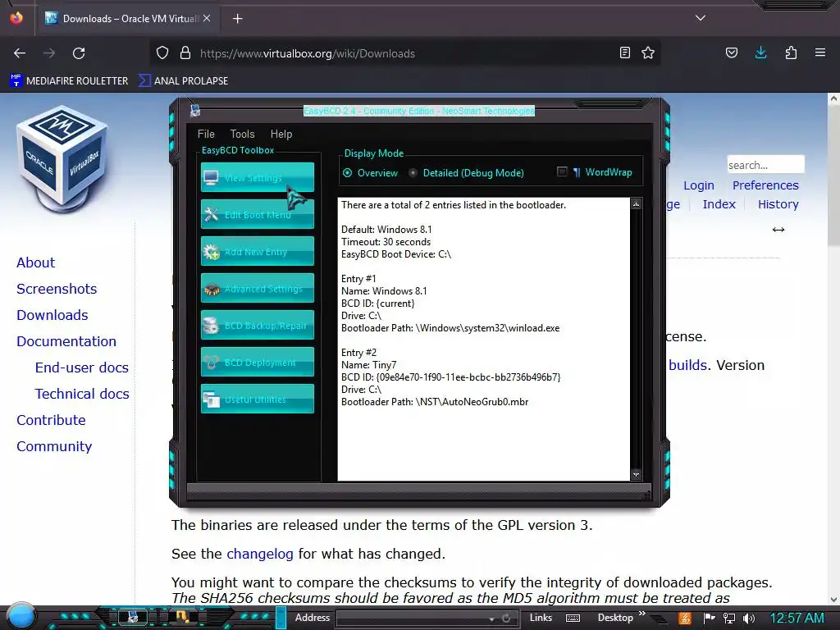Screen dimensions: 840x630
Task: Open the changelog link
Action: point(260,554)
